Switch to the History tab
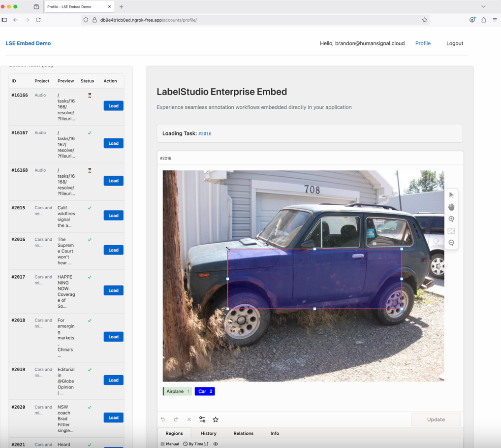 (208, 433)
